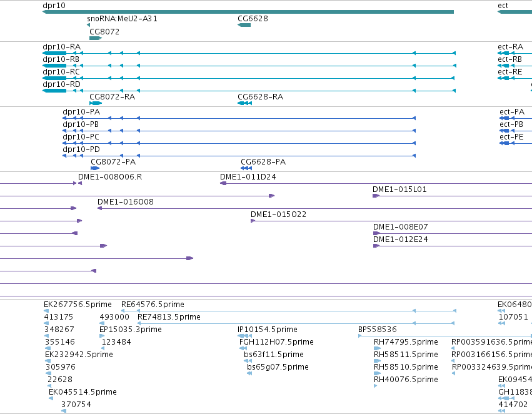Select the DME1-008006.R clone
The image size is (532, 414).
click(80, 183)
